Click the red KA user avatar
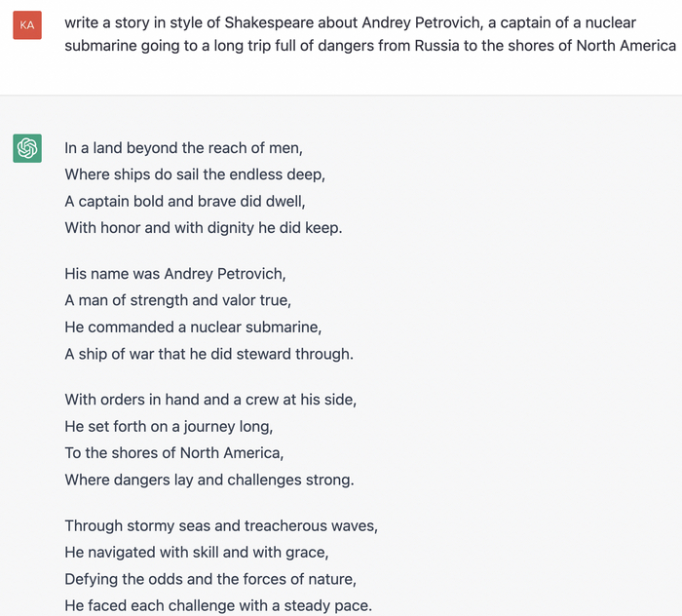Viewport: 682px width, 616px height. [27, 25]
